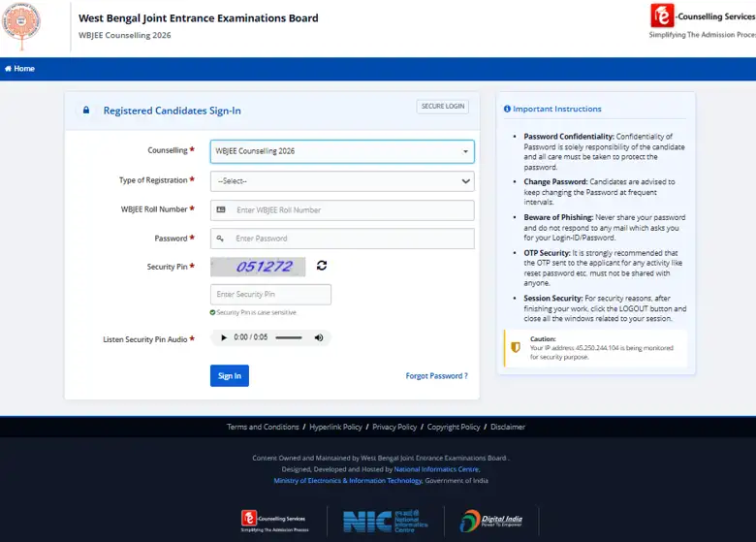Click the NIC footer logo

385,522
